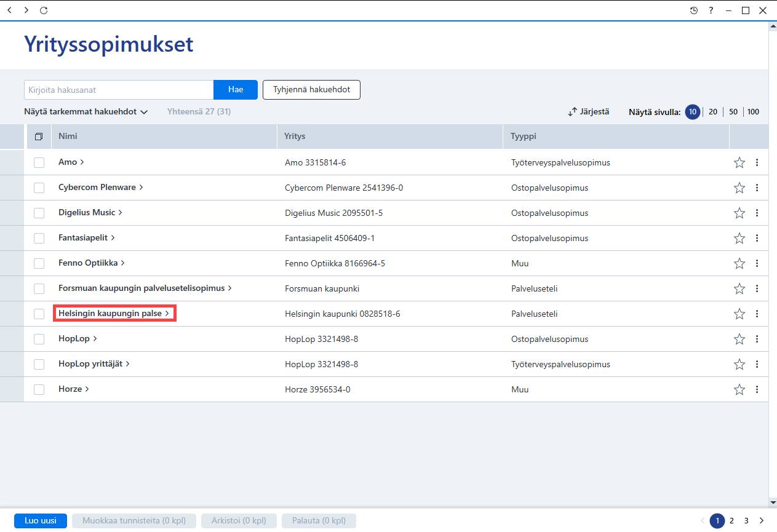Go to results page 2
This screenshot has height=532, width=777.
click(731, 521)
